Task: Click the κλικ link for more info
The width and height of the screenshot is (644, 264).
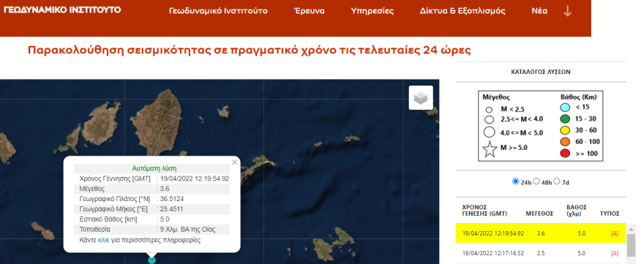Action: pyautogui.click(x=104, y=240)
